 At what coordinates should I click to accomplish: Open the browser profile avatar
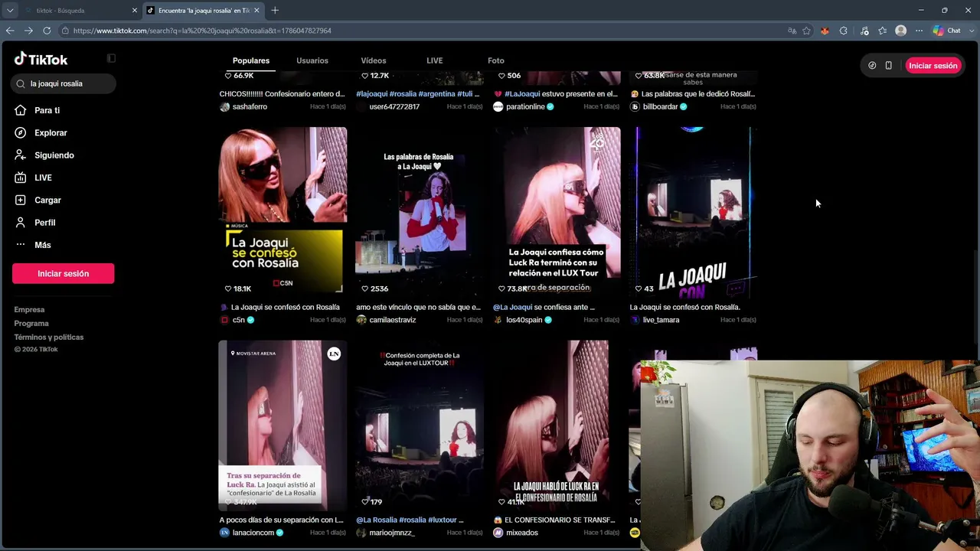(x=900, y=31)
